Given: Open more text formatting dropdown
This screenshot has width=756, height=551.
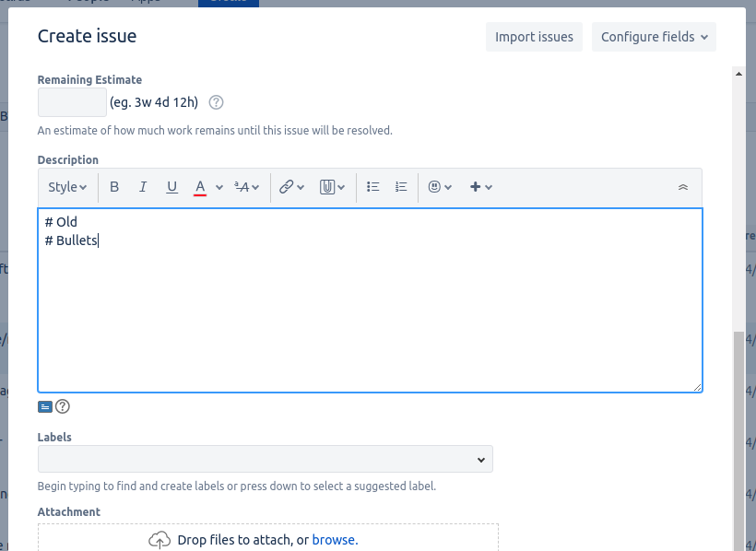Looking at the screenshot, I should 247,187.
